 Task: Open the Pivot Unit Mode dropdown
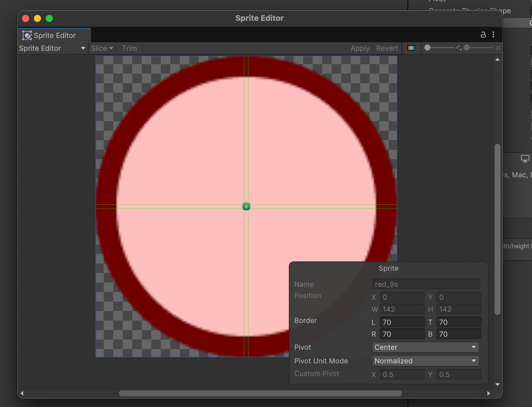click(x=426, y=361)
